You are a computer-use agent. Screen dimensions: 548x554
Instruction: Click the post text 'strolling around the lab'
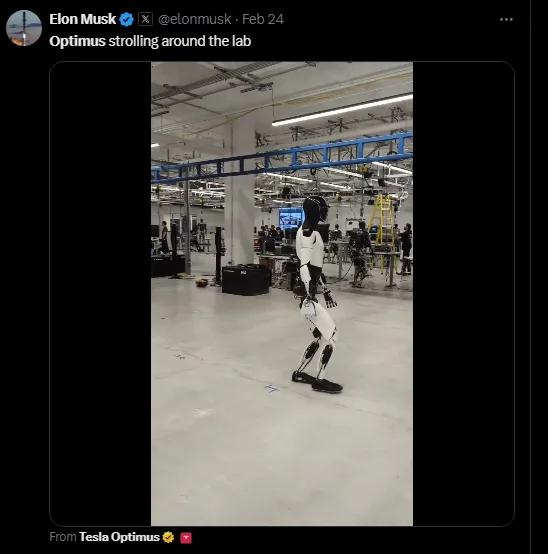click(179, 41)
